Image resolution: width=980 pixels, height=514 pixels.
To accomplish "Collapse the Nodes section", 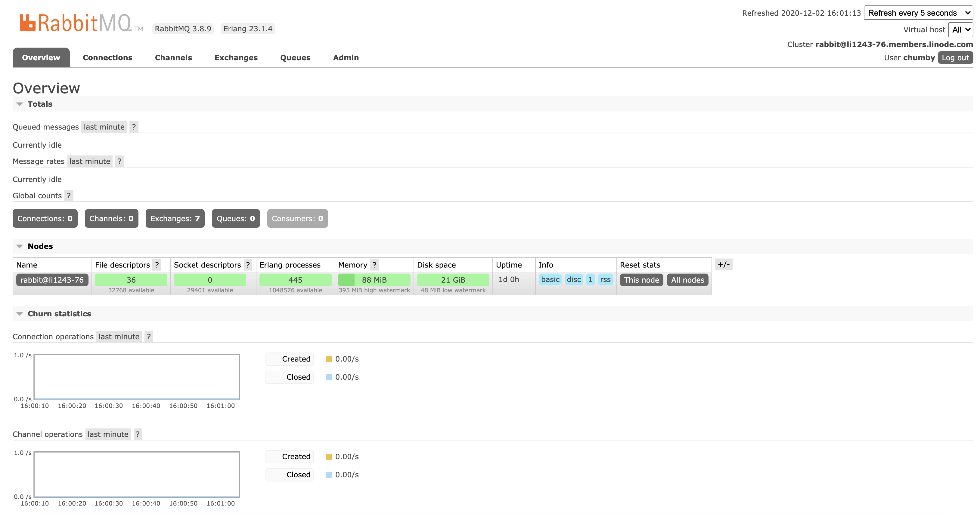I will coord(20,246).
